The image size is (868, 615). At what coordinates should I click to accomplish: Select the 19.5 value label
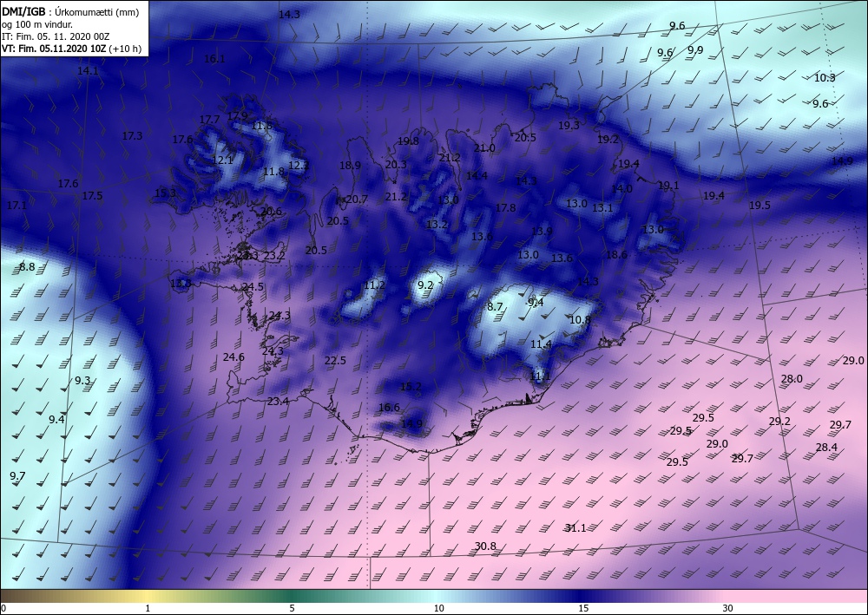(759, 206)
